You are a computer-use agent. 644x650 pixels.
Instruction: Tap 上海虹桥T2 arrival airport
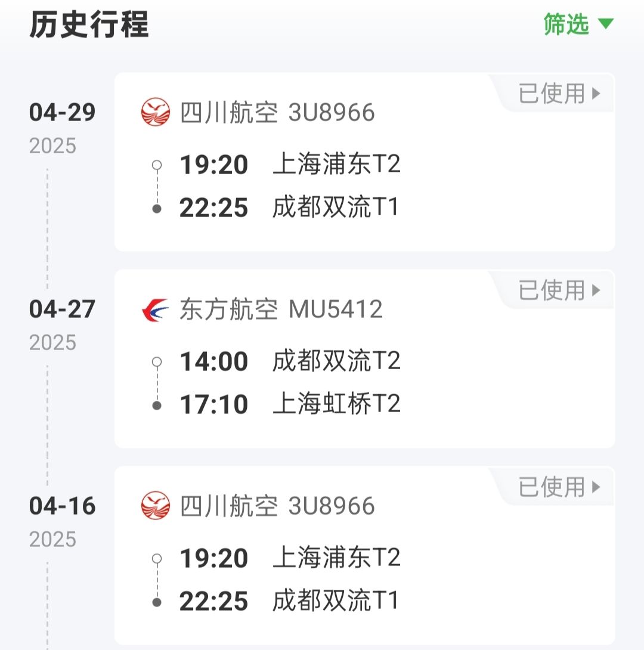(x=336, y=404)
